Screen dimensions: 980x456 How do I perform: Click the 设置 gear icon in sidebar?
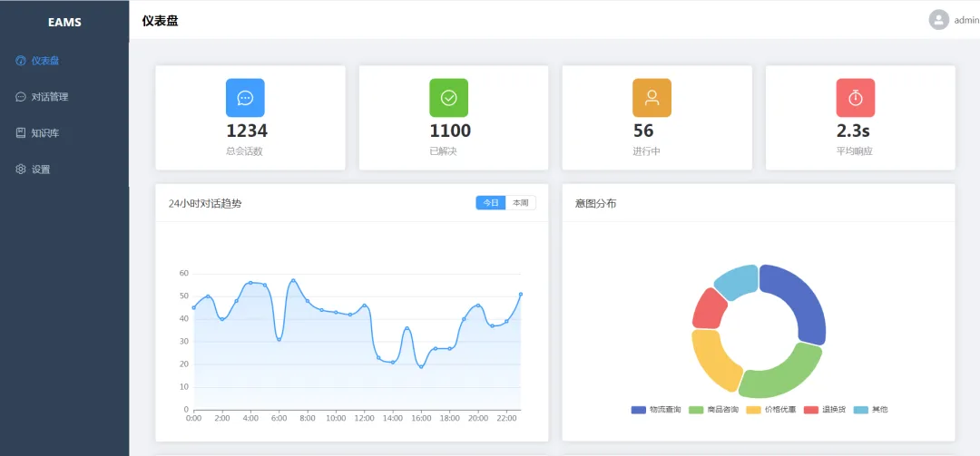coord(21,170)
